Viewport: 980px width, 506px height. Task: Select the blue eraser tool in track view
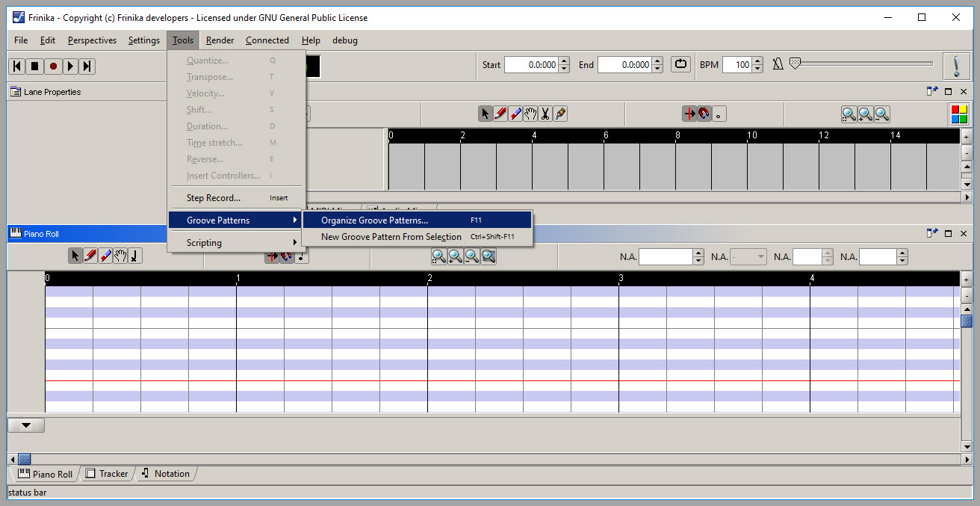[515, 114]
